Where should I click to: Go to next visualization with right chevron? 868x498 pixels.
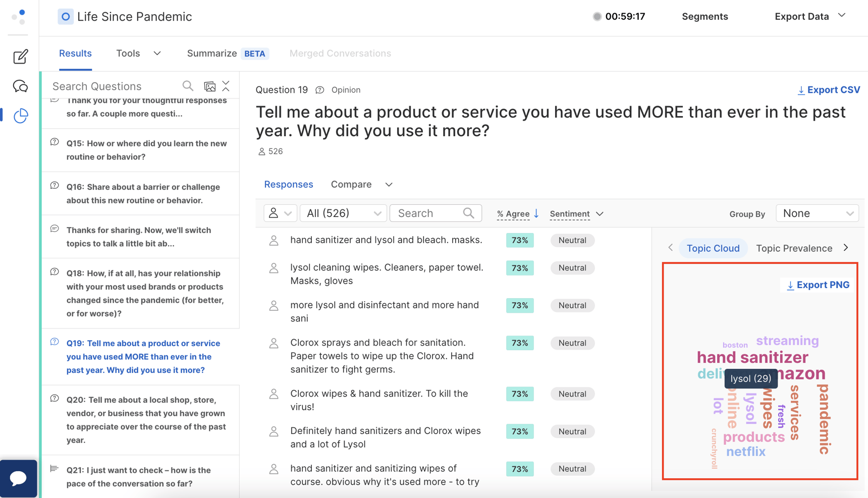click(846, 248)
